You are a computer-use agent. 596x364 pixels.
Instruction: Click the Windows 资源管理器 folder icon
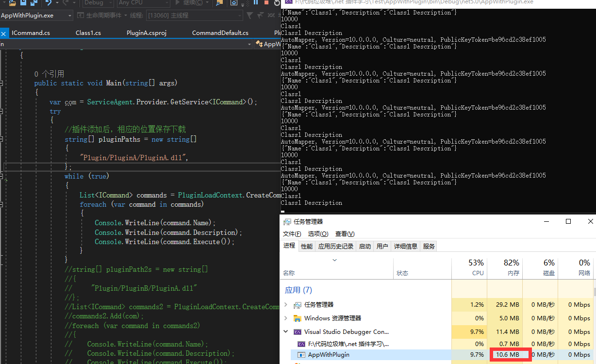click(297, 318)
